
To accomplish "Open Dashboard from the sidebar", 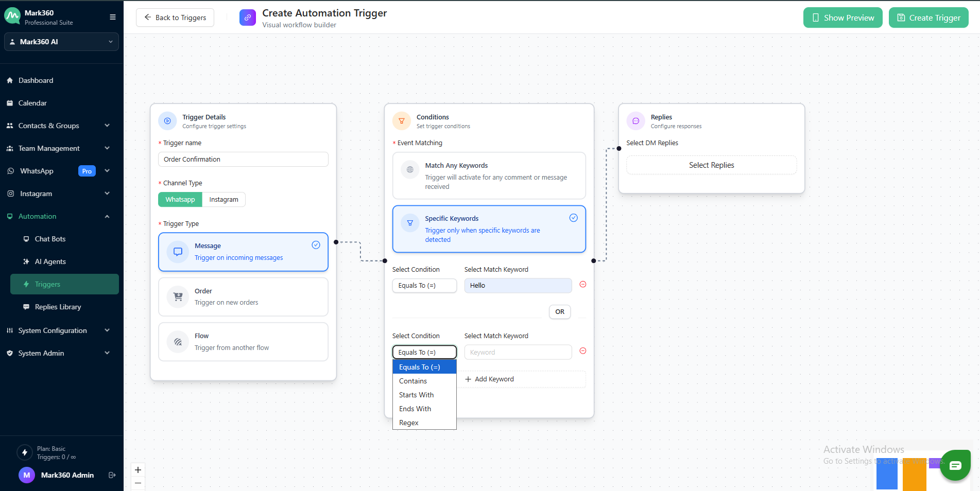I will tap(36, 80).
